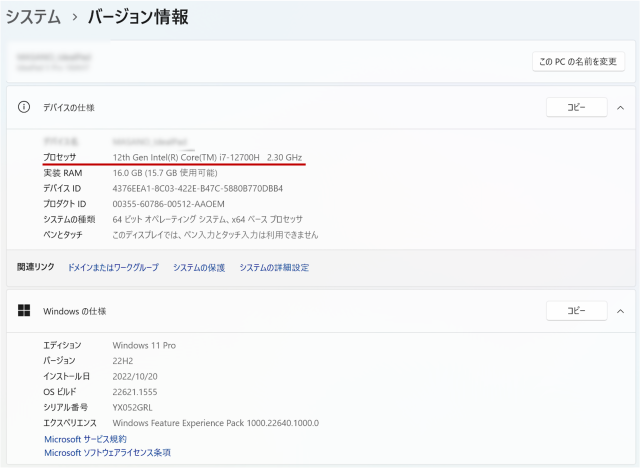Viewport: 640px width, 468px height.
Task: Click the Windows logo icon beside Windows の仕様
Action: [24, 311]
